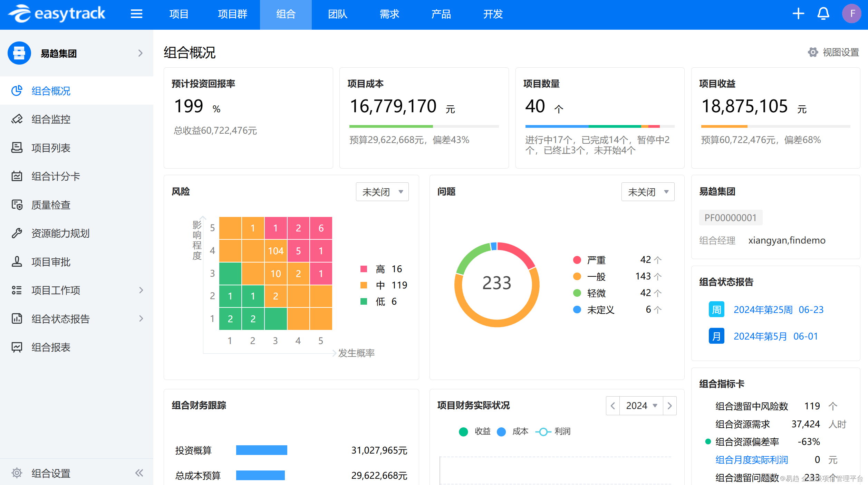Viewport: 868px width, 485px height.
Task: Click the 组合报表 sidebar icon
Action: (x=17, y=347)
